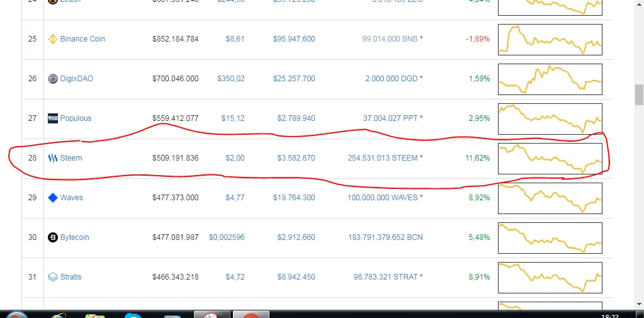Select market cap $559.412.077
Screen dimensions: 644x318
pyautogui.click(x=176, y=118)
